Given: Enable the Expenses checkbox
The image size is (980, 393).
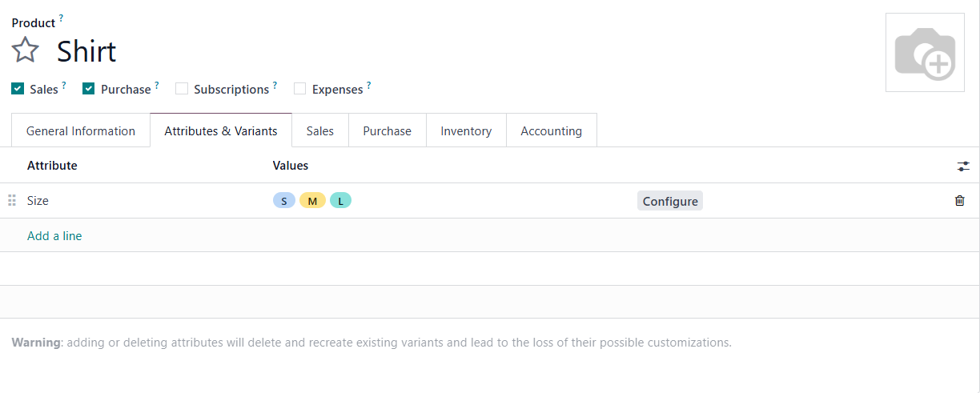Looking at the screenshot, I should click(299, 89).
